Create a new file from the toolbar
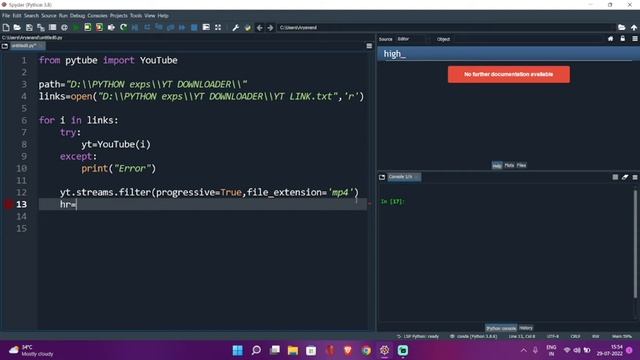The width and height of the screenshot is (640, 360). point(6,27)
